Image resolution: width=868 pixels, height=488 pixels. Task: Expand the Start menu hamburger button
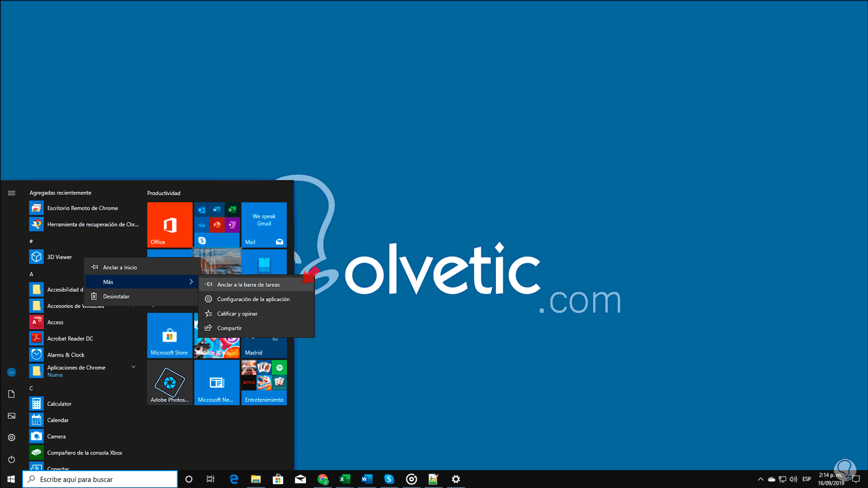coord(11,193)
